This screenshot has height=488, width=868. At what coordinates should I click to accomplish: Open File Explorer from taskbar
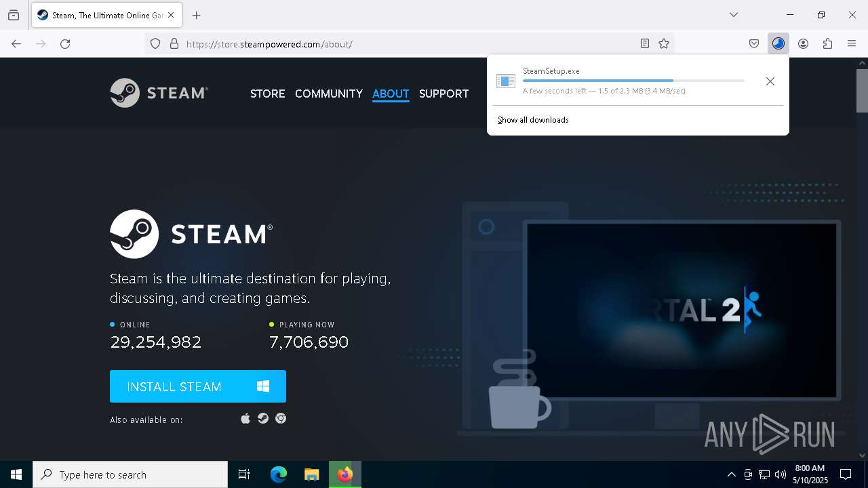coord(311,474)
